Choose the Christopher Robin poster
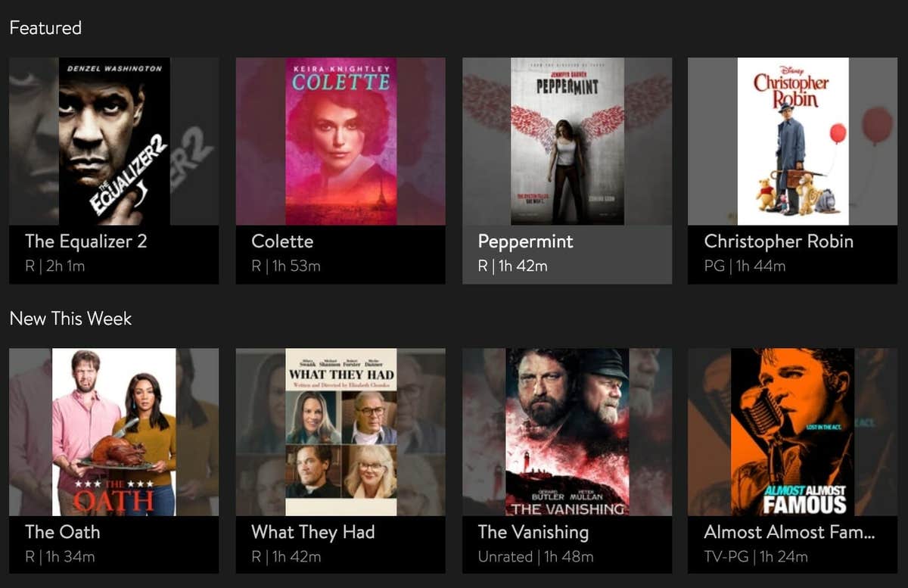Image resolution: width=908 pixels, height=588 pixels. pyautogui.click(x=792, y=142)
